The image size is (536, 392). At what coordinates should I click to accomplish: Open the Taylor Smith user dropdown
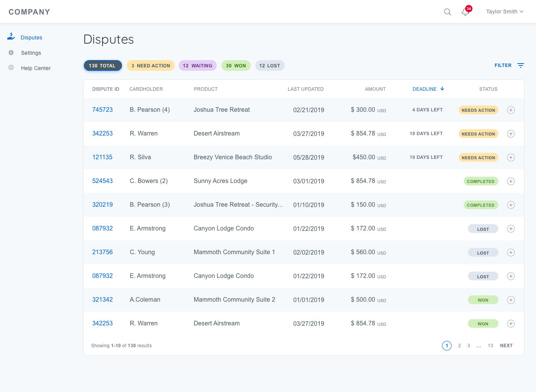click(x=504, y=12)
